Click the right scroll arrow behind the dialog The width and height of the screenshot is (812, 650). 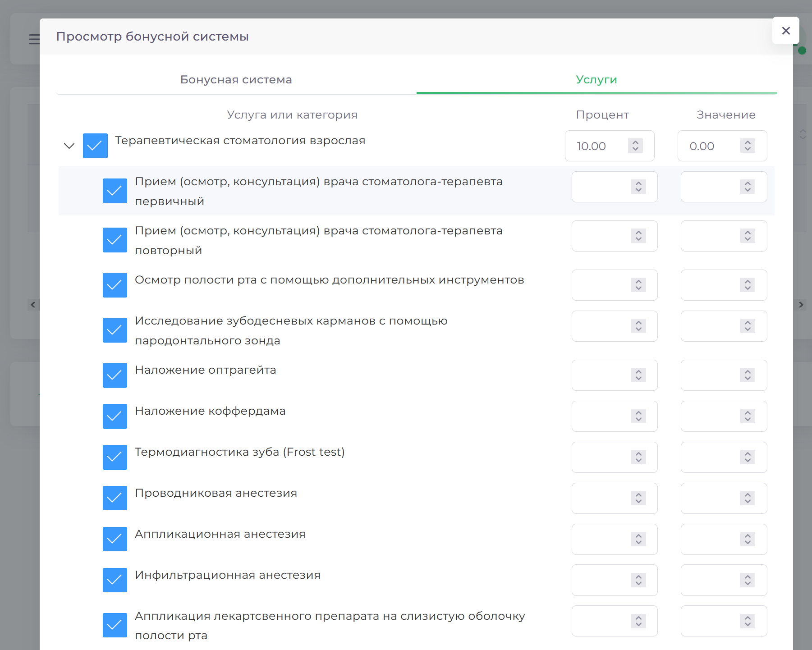tap(801, 305)
